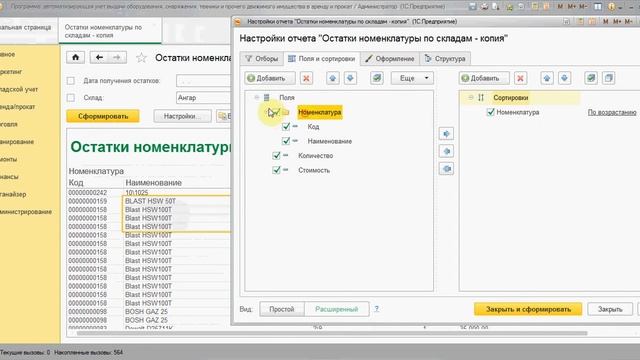Move field up in Поля list toolbar

coord(333,78)
